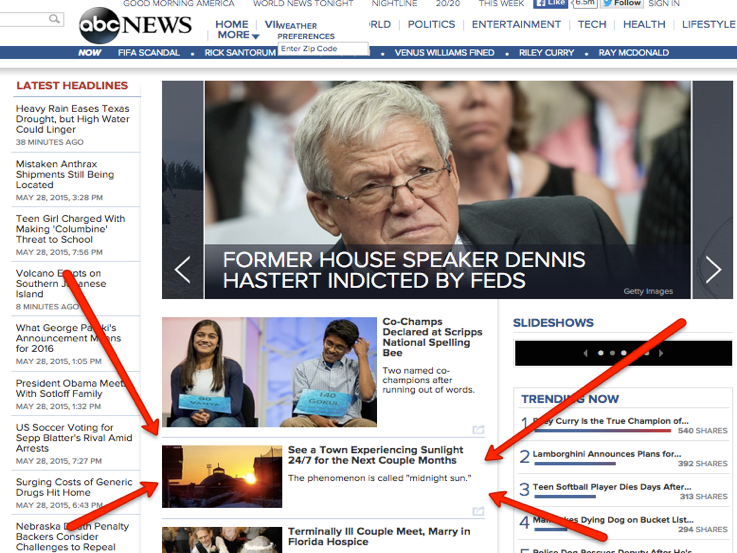The image size is (737, 553).
Task: Click the SLIDESHOWS section heading
Action: (553, 323)
